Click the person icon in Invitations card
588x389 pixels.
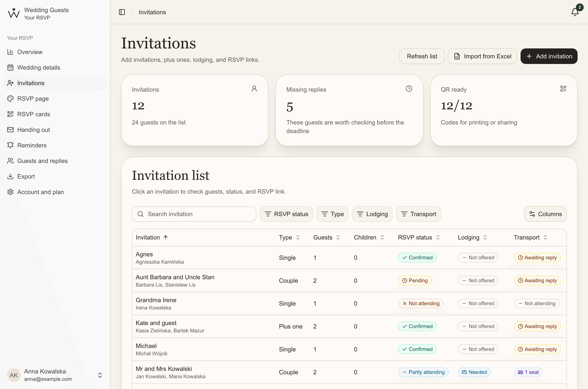point(254,89)
